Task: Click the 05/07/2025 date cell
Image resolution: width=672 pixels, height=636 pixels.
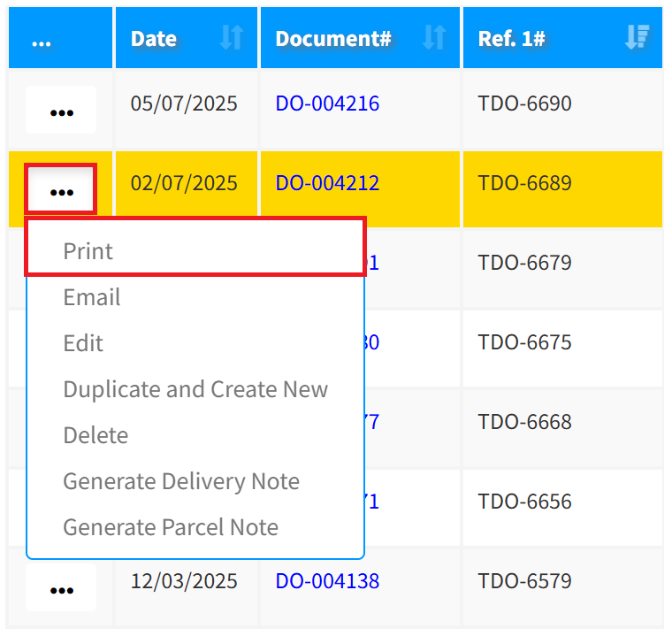Action: click(184, 103)
